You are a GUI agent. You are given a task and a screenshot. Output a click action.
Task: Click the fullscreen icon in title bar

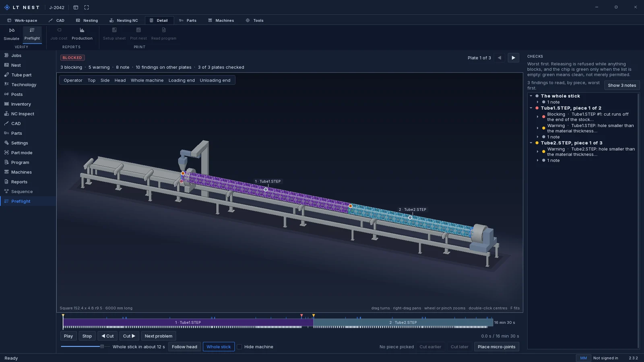[x=87, y=7]
